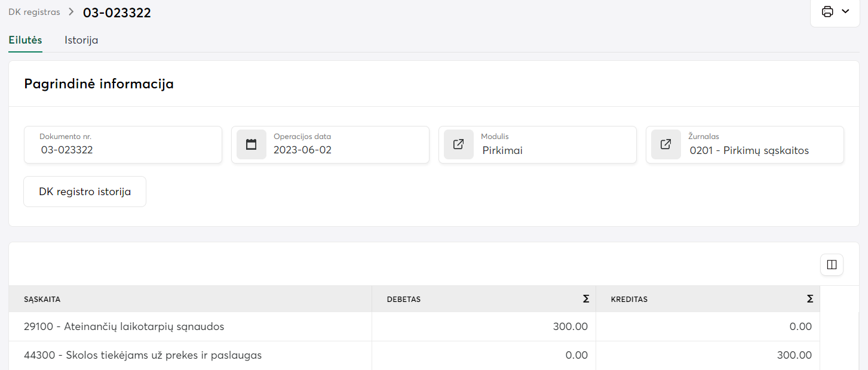Switch to the Istorija tab
This screenshot has height=370, width=868.
coord(81,41)
